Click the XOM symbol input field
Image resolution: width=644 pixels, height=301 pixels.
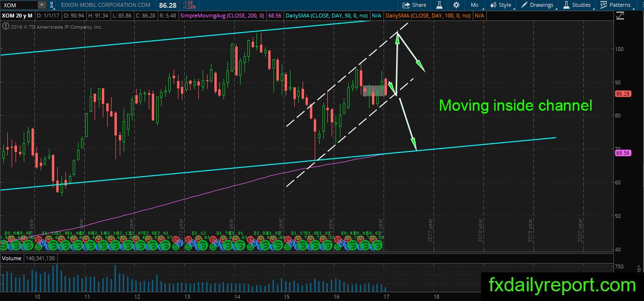click(19, 5)
